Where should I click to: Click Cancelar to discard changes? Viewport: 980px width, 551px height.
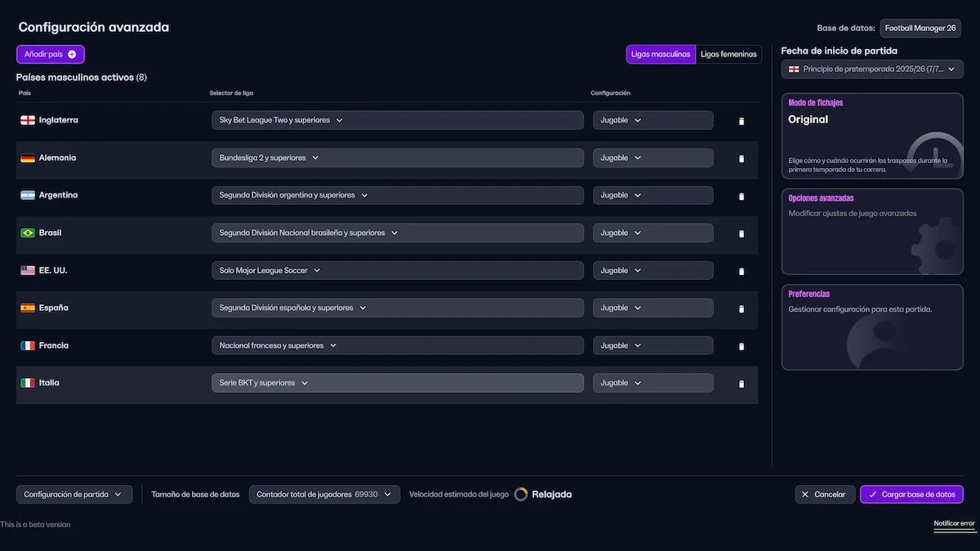[826, 494]
